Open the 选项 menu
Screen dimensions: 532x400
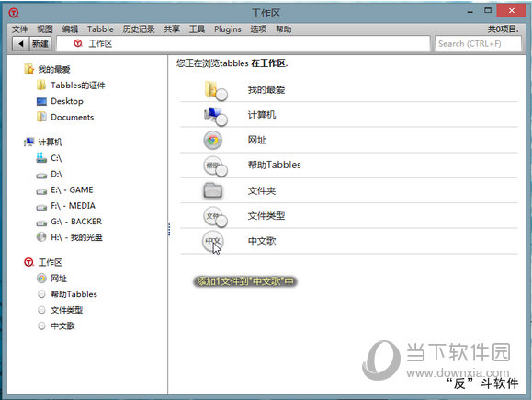coord(258,29)
